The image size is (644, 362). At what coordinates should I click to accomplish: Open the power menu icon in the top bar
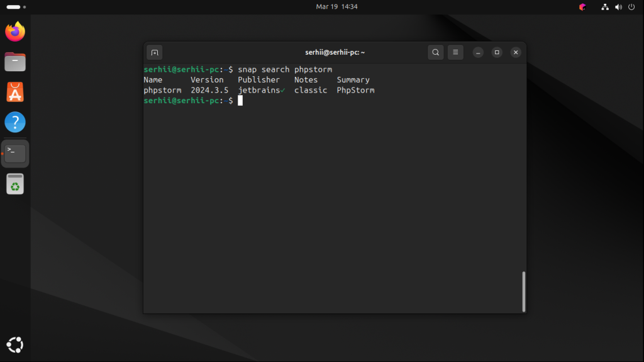(x=631, y=7)
